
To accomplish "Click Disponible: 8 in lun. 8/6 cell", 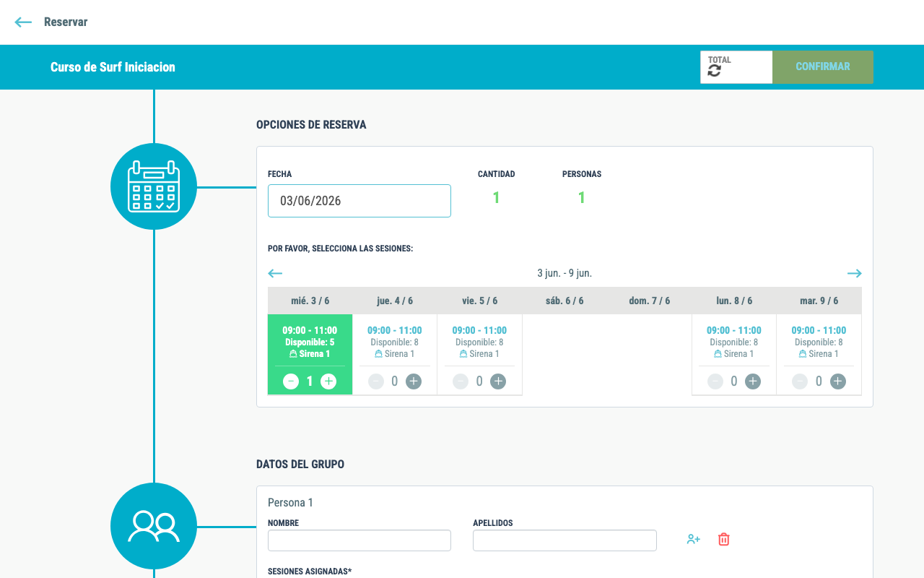I will (734, 342).
